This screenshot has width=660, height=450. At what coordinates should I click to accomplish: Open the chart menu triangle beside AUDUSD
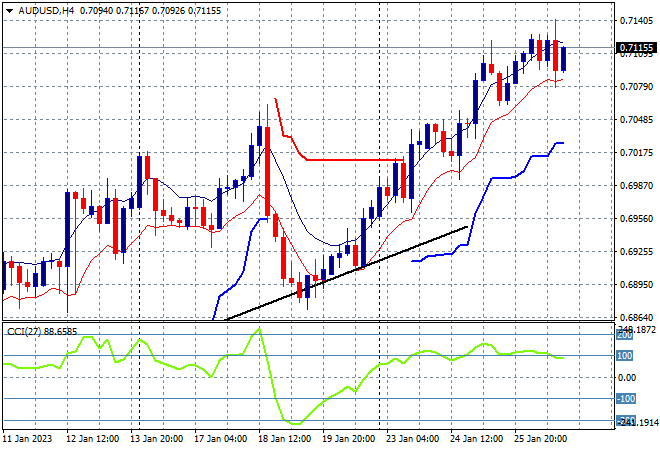tap(9, 11)
